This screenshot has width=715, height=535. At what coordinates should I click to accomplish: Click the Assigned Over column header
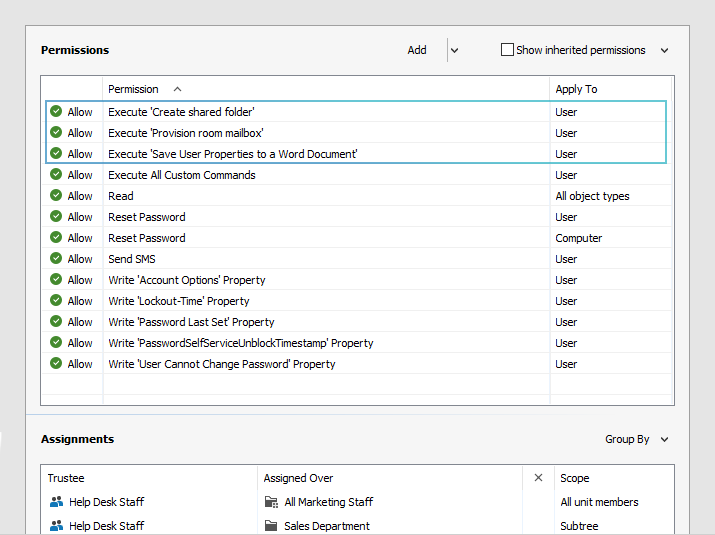pos(298,478)
